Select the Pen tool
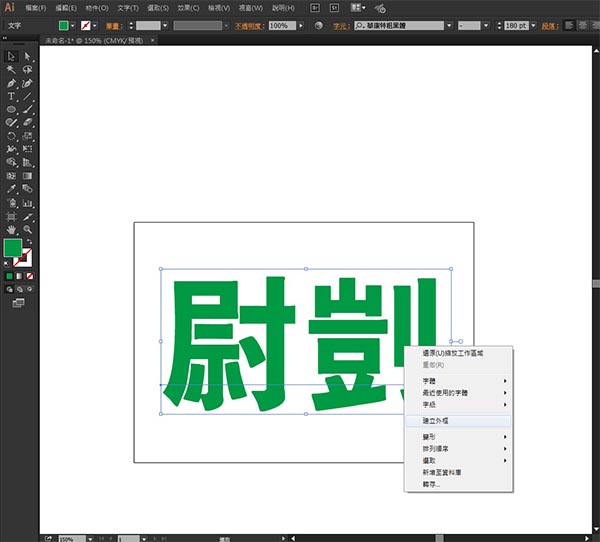The width and height of the screenshot is (600, 542). 11,83
